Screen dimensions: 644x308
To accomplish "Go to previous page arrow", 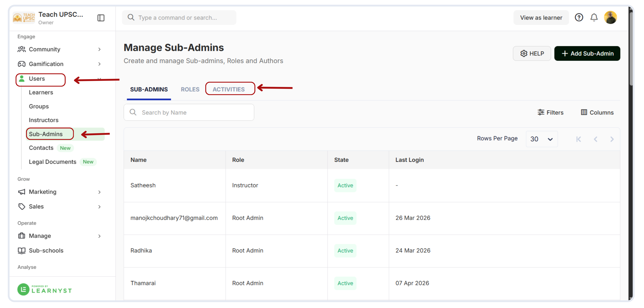I will point(596,139).
